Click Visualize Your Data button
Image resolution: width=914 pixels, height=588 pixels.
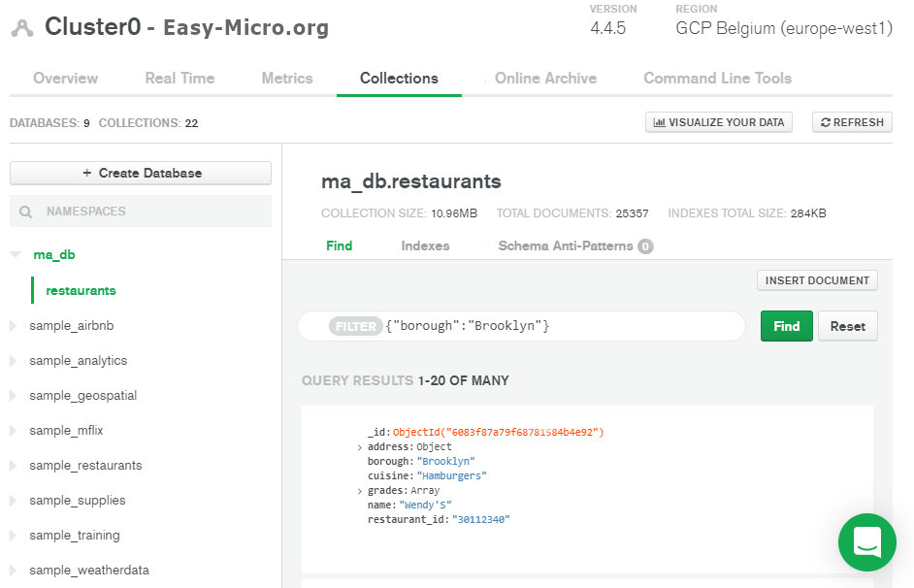719,122
